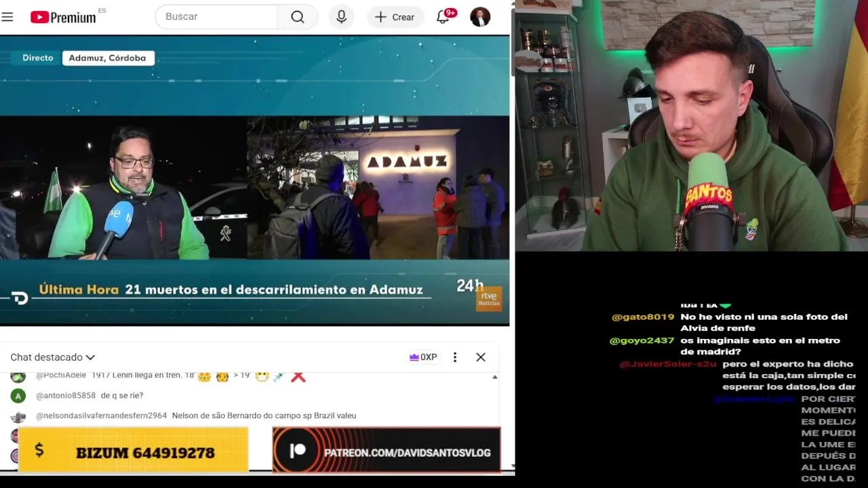Image resolution: width=868 pixels, height=488 pixels.
Task: Click the Patreon logo icon on banner
Action: point(297,451)
